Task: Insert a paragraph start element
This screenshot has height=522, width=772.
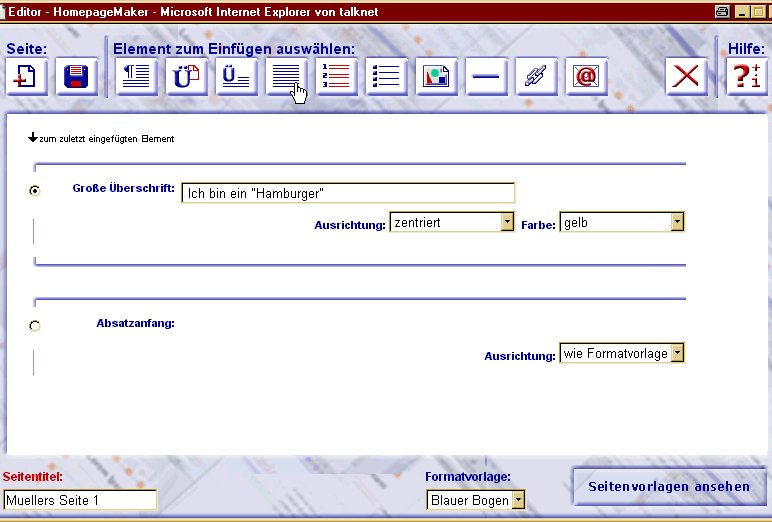Action: point(137,78)
